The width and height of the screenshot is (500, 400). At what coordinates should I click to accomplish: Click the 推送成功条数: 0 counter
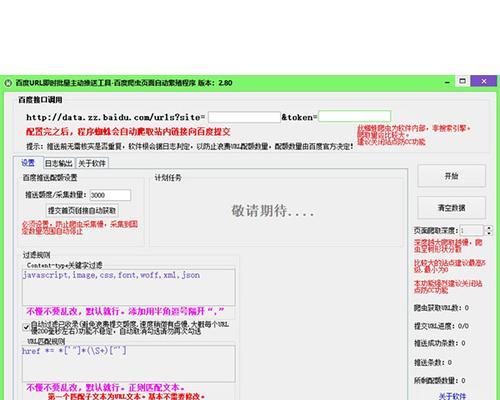tap(440, 343)
